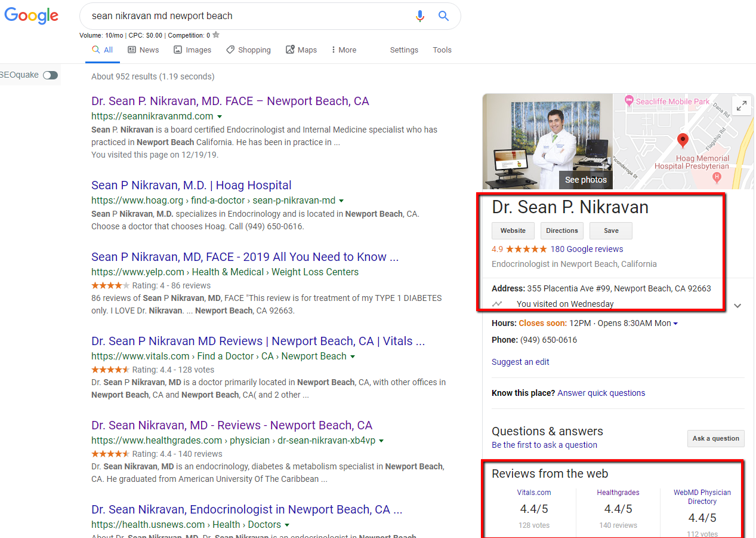The image size is (756, 538).
Task: Open Healthgrades reviews link
Action: (x=618, y=493)
